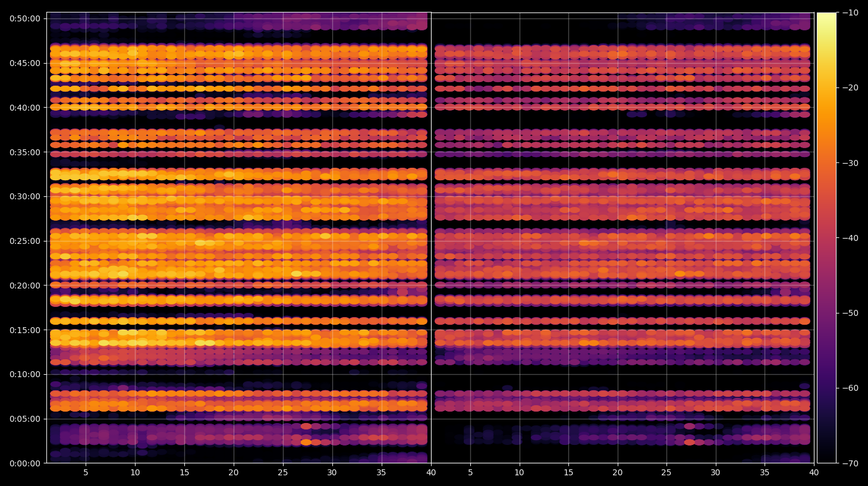This screenshot has width=868, height=486.
Task: Click x-axis label 40 between the two plots
Action: click(430, 473)
